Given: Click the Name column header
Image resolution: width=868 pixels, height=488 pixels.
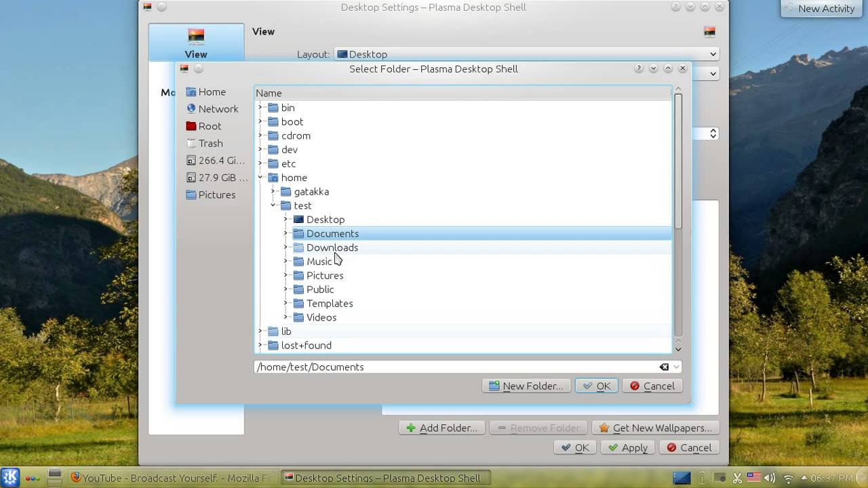Looking at the screenshot, I should [463, 93].
